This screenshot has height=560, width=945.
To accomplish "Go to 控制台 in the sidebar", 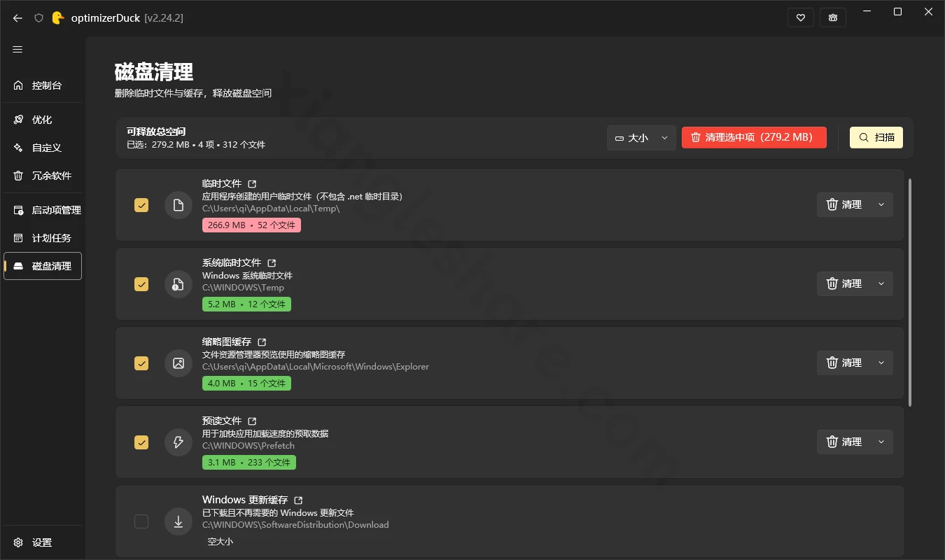I will (43, 85).
